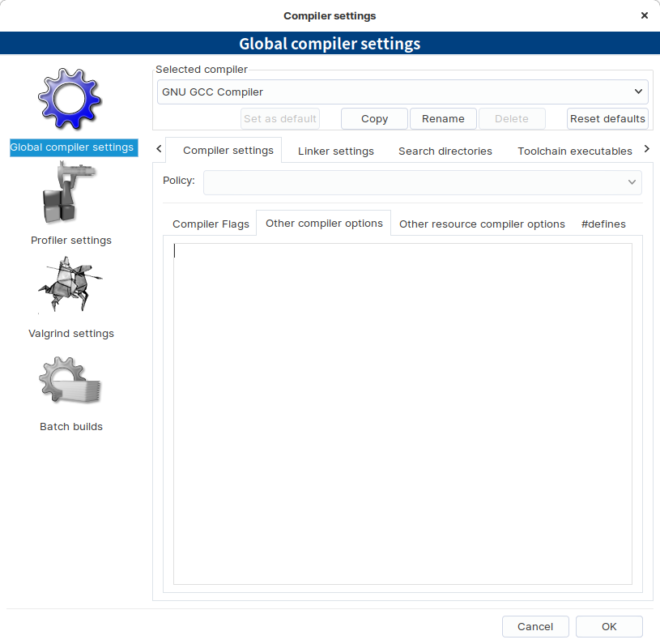Open the Valgrind settings knight icon

pos(70,284)
